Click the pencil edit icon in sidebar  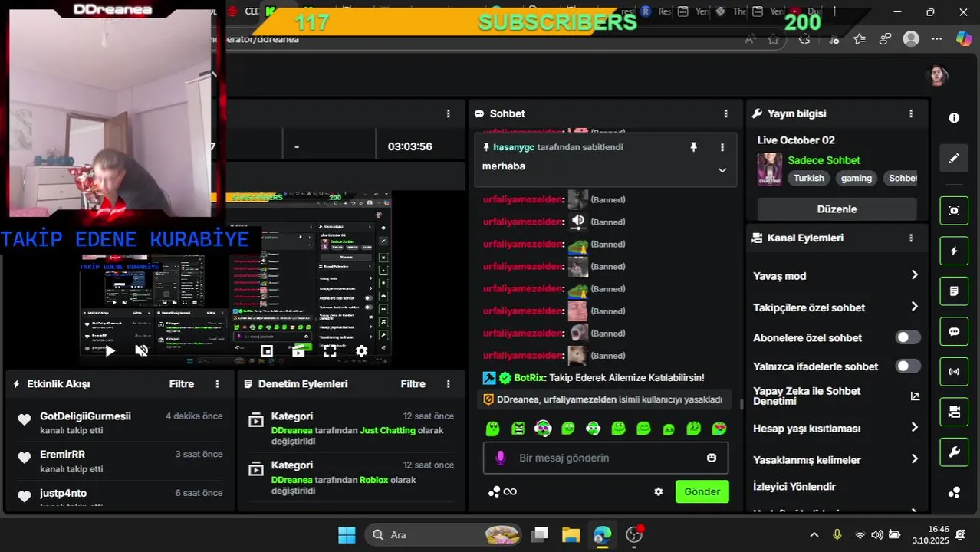[x=954, y=158]
